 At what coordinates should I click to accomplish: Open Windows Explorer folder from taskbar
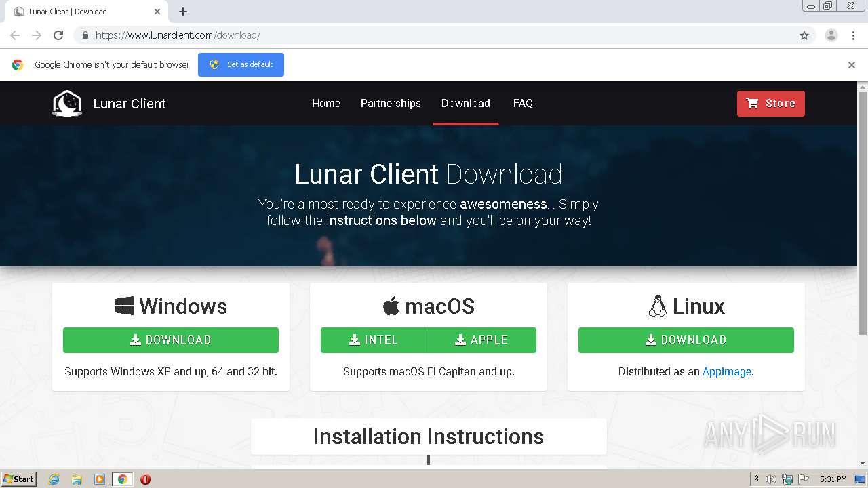[x=77, y=479]
